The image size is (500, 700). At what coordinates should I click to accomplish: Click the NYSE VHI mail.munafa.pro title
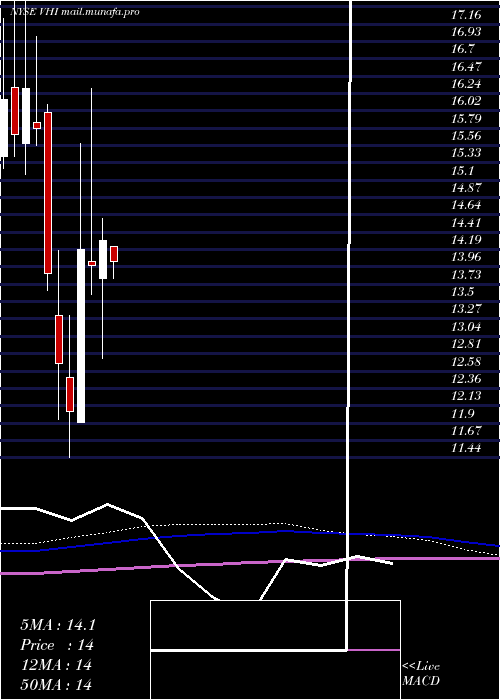[x=75, y=12]
